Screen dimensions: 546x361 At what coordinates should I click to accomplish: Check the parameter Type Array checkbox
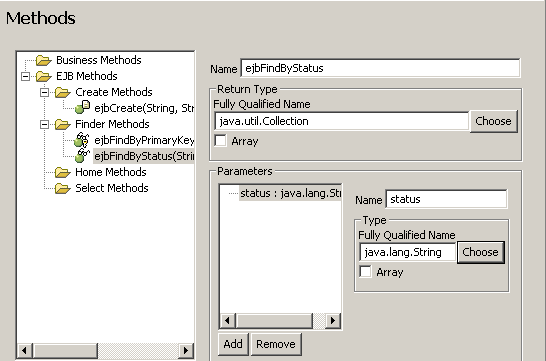(x=365, y=272)
